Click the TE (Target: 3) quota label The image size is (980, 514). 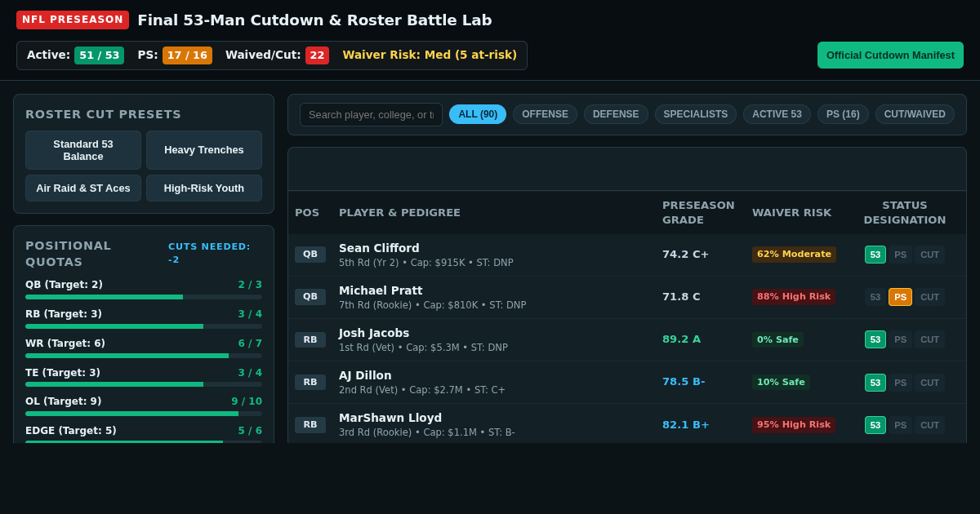point(63,373)
